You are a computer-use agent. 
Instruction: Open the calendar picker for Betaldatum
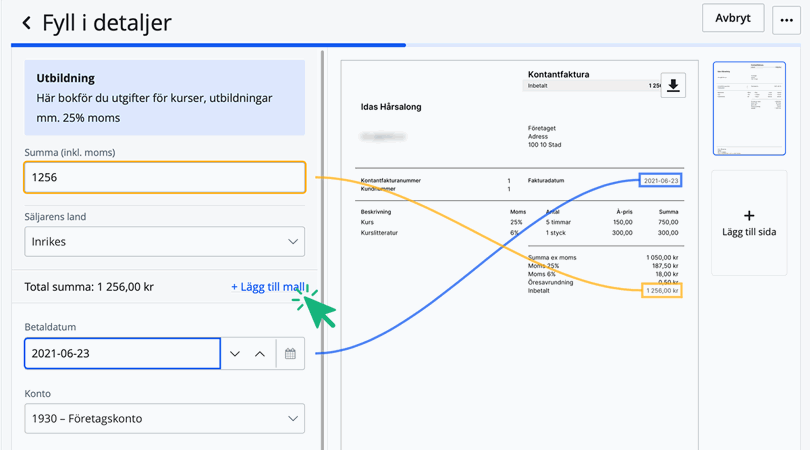290,354
